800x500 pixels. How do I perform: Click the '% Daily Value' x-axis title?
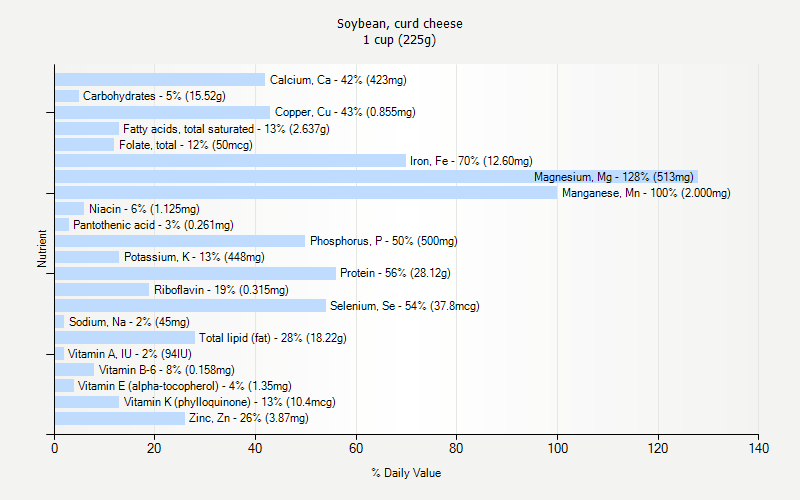[x=406, y=473]
